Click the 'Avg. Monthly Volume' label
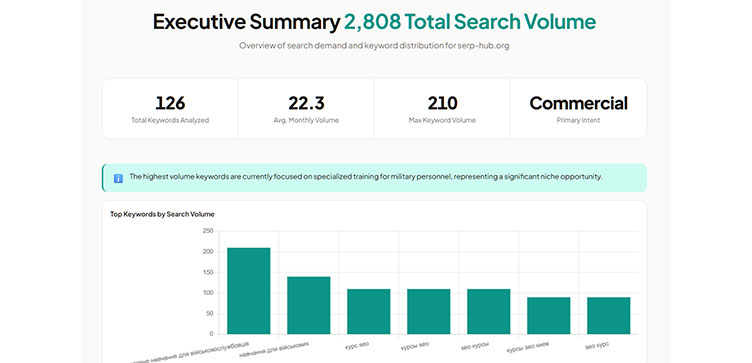 [306, 120]
